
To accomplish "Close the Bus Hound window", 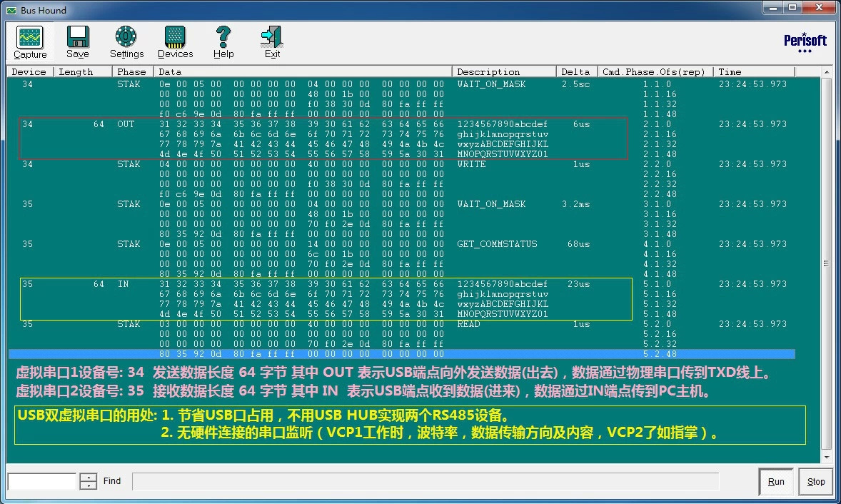I will 819,8.
